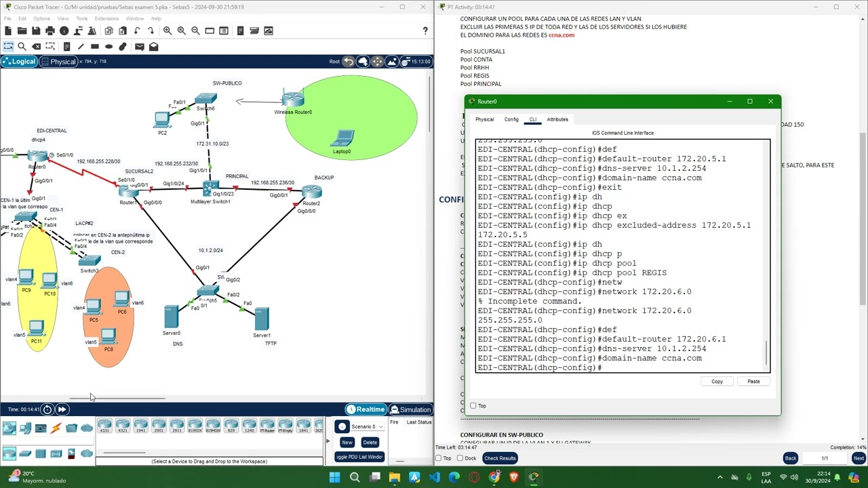Click the Print toolbar icon
The image size is (868, 488).
click(50, 30)
